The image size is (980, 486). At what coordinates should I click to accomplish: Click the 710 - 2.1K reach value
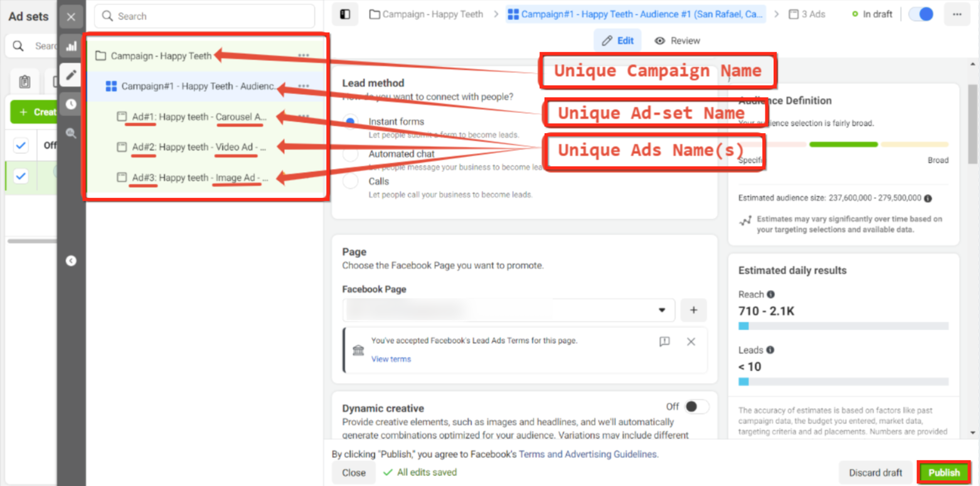767,311
